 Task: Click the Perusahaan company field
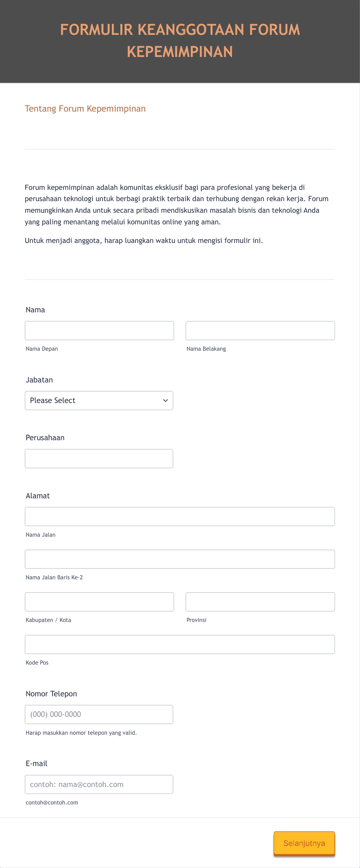coord(99,458)
